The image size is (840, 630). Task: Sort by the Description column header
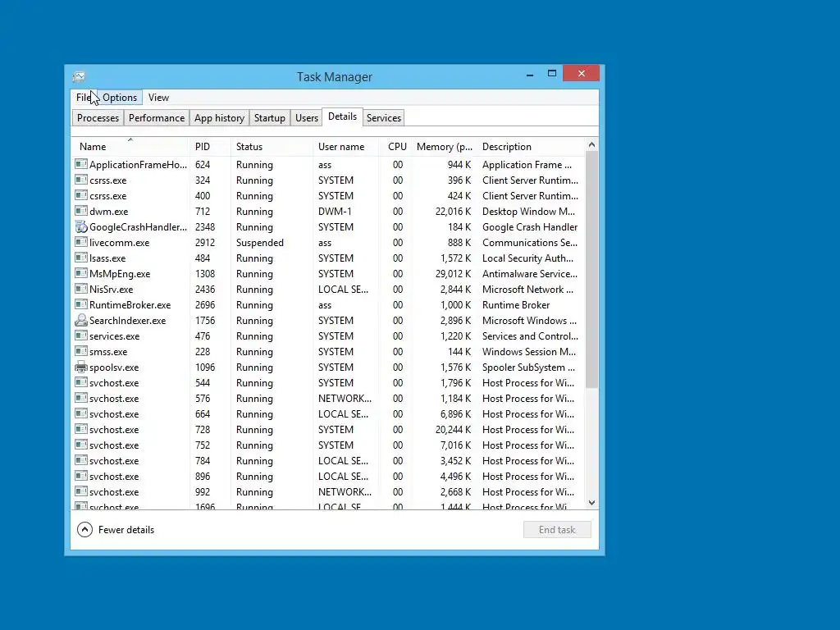pyautogui.click(x=532, y=146)
